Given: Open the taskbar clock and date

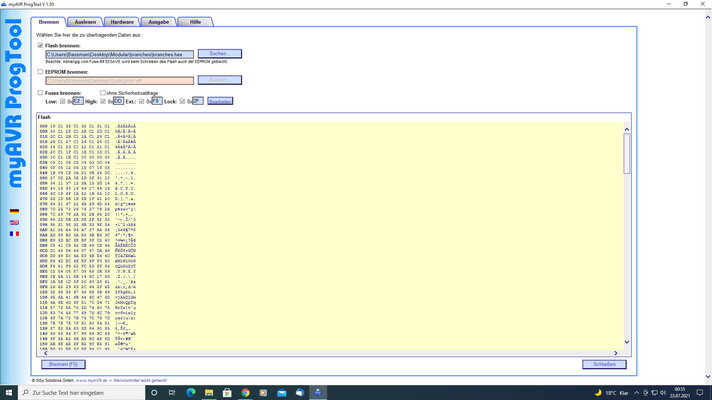Looking at the screenshot, I should (680, 393).
